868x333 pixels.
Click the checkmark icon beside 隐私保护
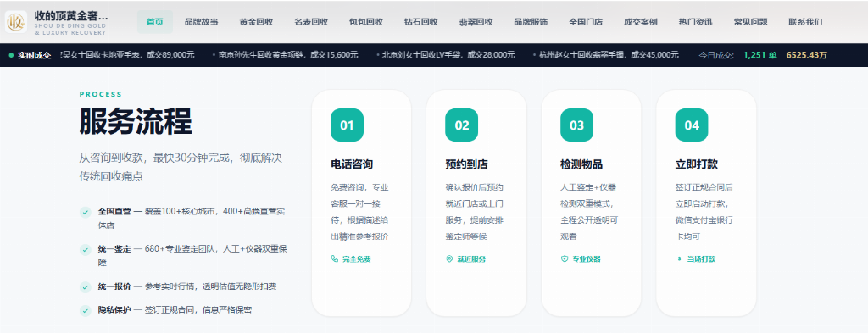(x=86, y=310)
